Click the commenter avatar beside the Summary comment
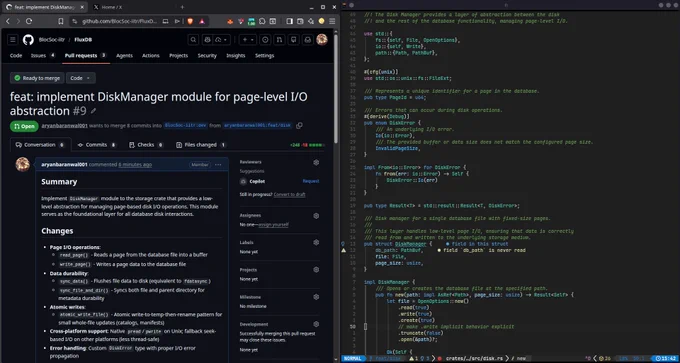The width and height of the screenshot is (680, 363). 23,164
